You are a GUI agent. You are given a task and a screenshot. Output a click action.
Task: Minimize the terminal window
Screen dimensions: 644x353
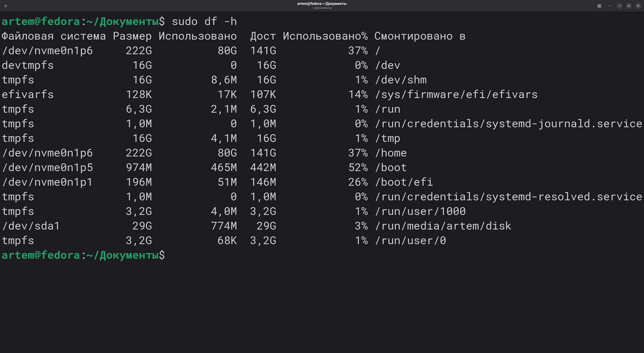pyautogui.click(x=619, y=6)
